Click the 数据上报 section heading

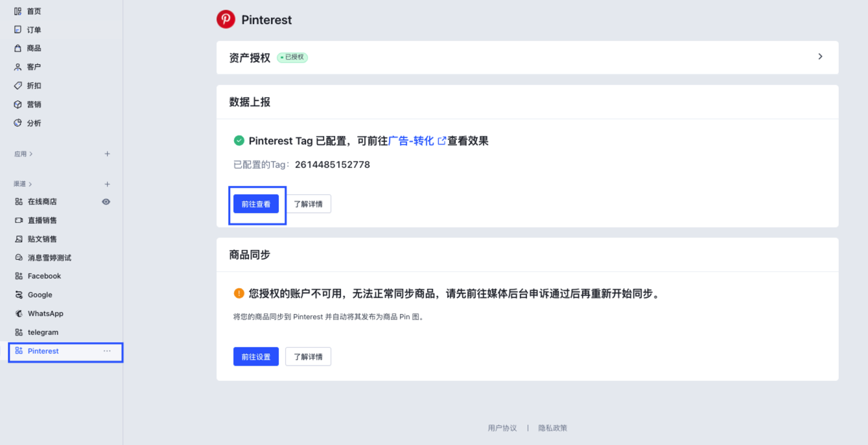[x=250, y=102]
